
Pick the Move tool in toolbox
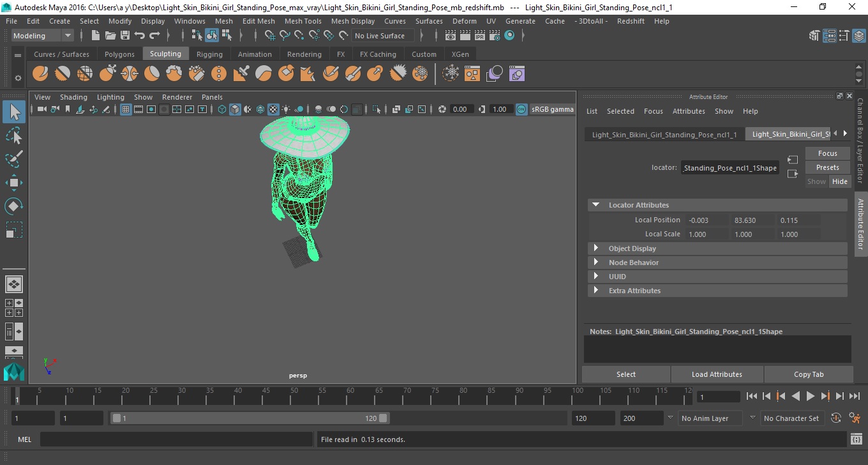[x=14, y=183]
